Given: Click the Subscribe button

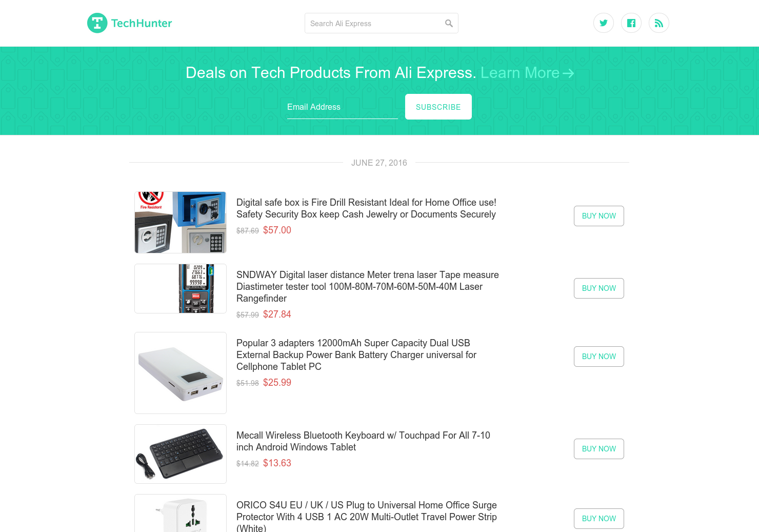Looking at the screenshot, I should click(438, 107).
